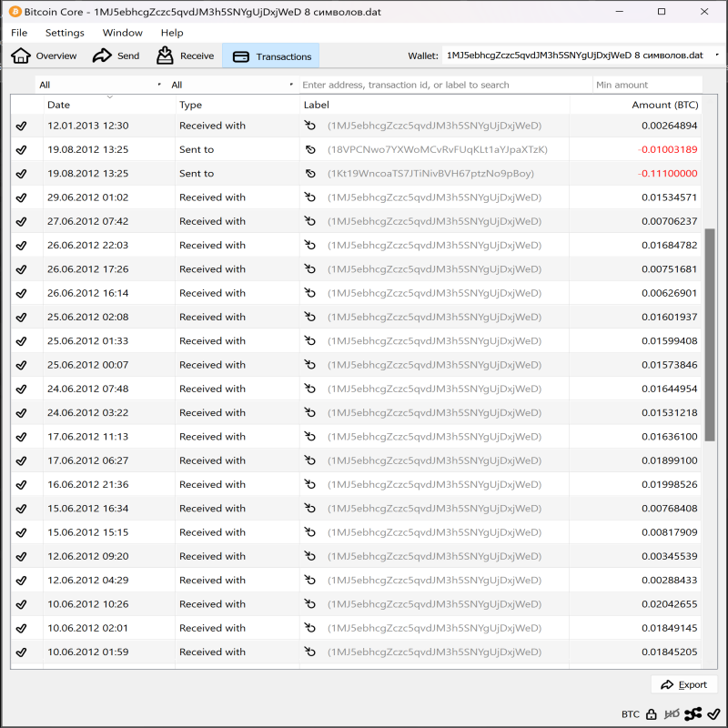The width and height of the screenshot is (728, 728).
Task: Click confirmed checkmark for 24.06.2012 07:48 row
Action: click(x=21, y=389)
